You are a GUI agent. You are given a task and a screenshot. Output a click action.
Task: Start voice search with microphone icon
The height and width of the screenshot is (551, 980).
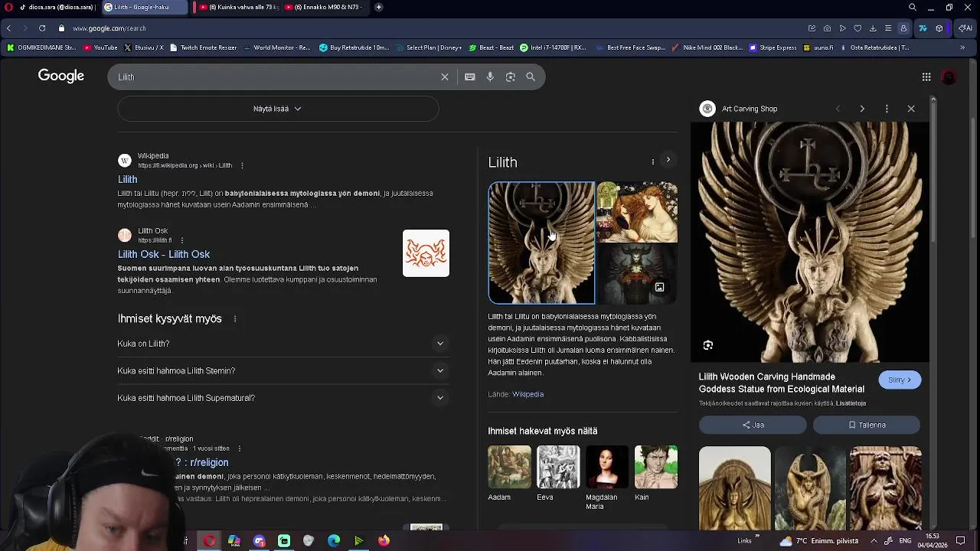490,77
